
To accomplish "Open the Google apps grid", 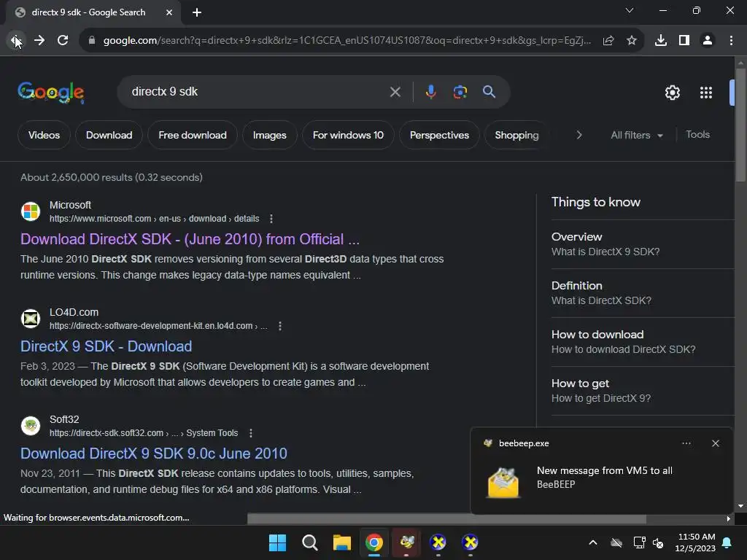I will (x=706, y=93).
